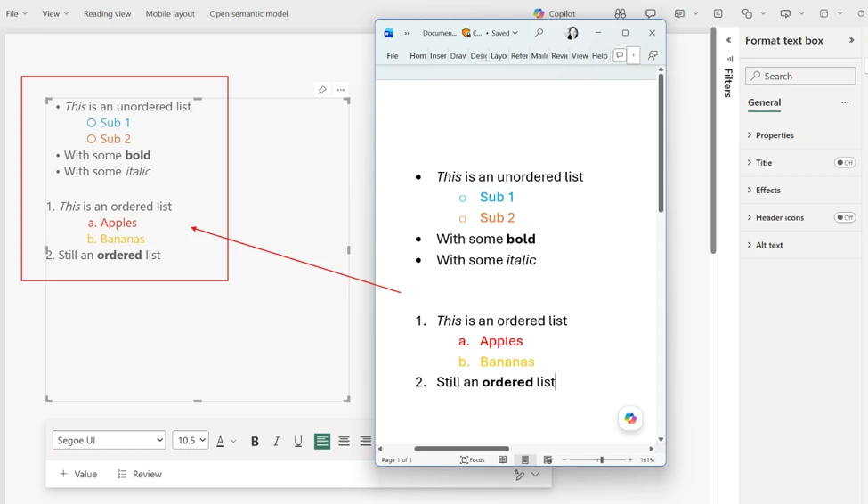868x504 pixels.
Task: Expand the Effects section
Action: [763, 190]
